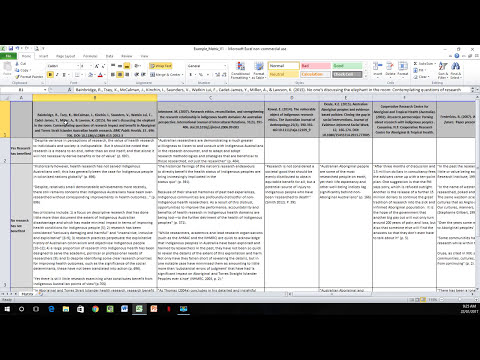Activate the Format Painter brush
The image size is (480, 360).
17,77
